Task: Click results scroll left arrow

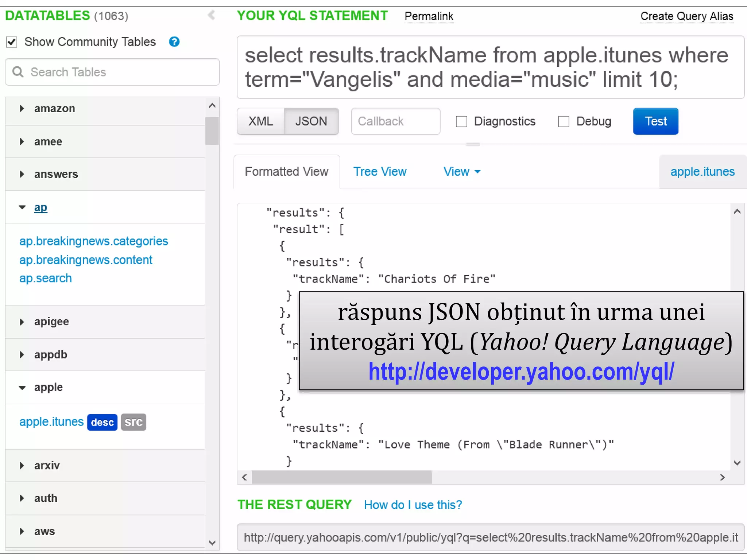Action: click(x=244, y=477)
